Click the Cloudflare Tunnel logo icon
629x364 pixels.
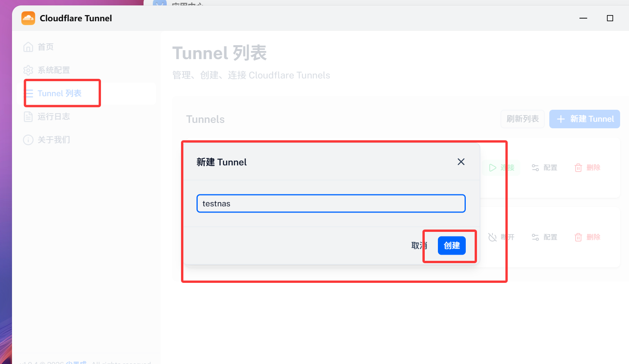click(x=28, y=18)
